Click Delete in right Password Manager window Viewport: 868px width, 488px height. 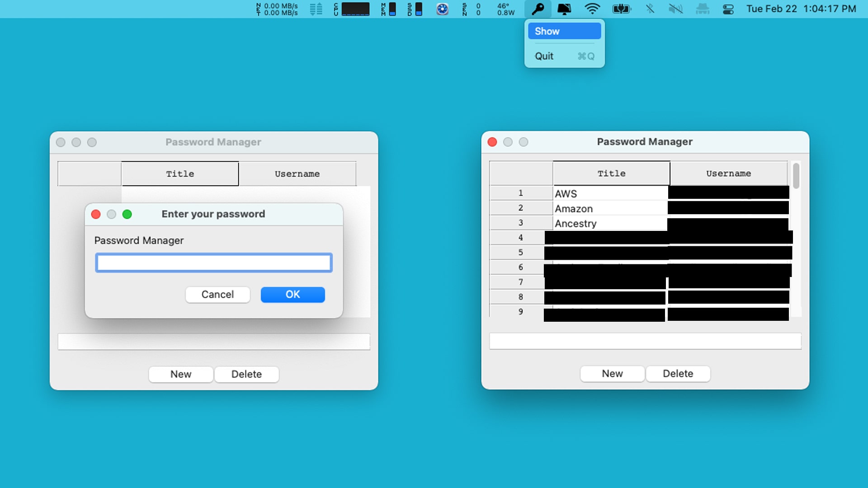click(x=678, y=374)
